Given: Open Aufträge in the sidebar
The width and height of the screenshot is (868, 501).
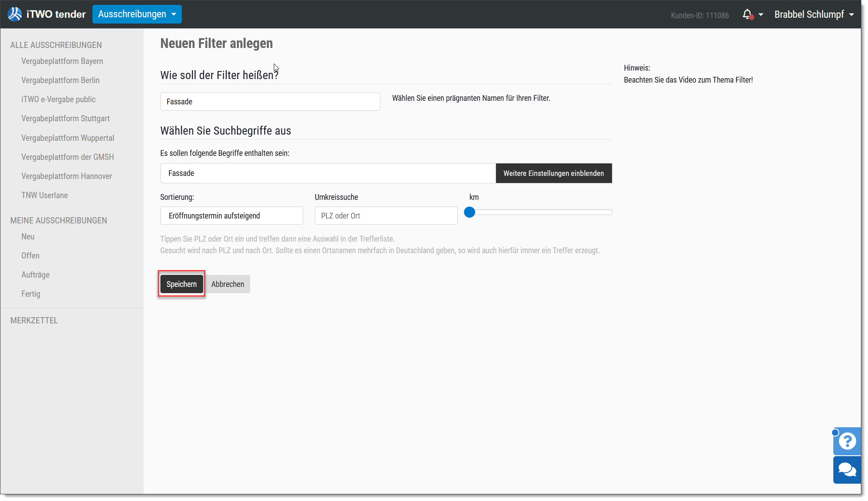Looking at the screenshot, I should point(36,275).
